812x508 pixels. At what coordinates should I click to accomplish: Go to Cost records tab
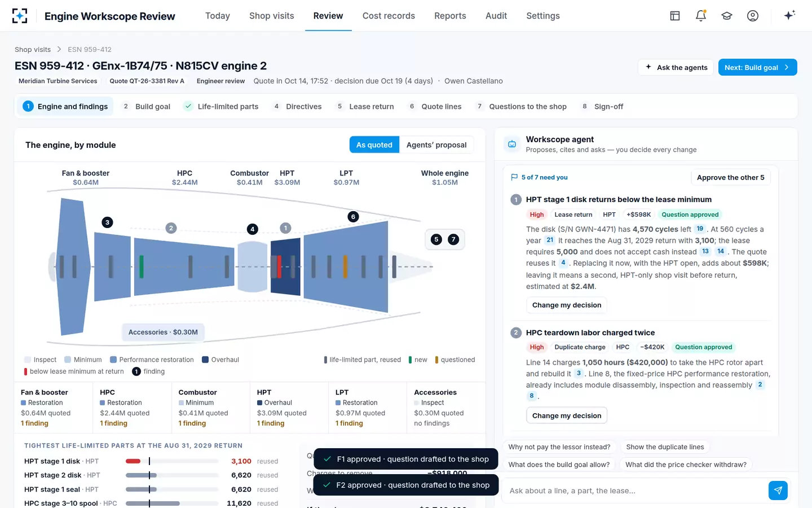click(x=389, y=16)
